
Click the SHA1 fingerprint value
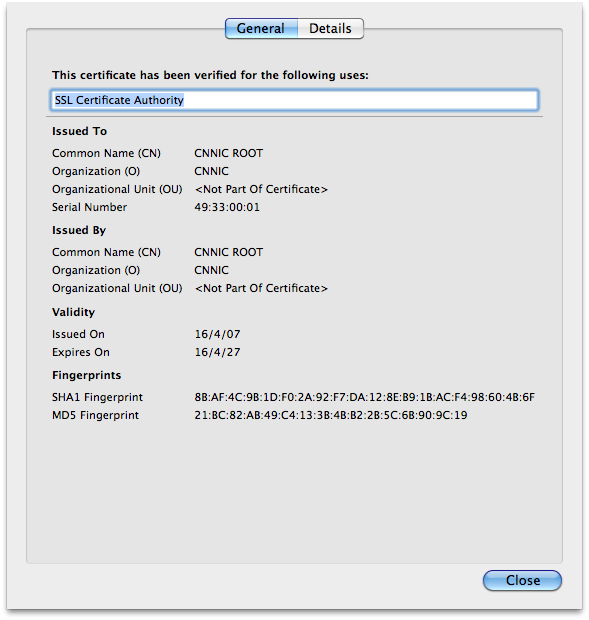(x=364, y=397)
